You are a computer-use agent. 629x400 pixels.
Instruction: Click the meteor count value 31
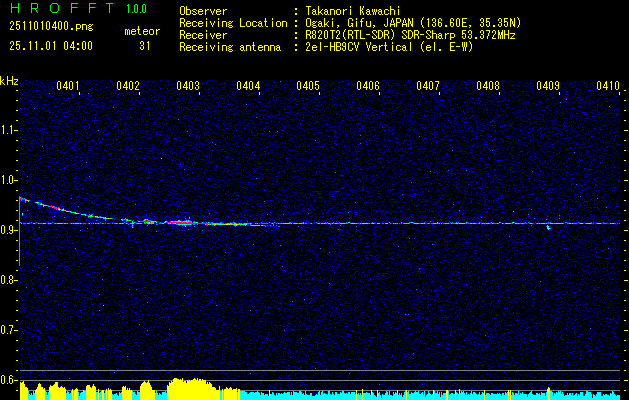[145, 45]
